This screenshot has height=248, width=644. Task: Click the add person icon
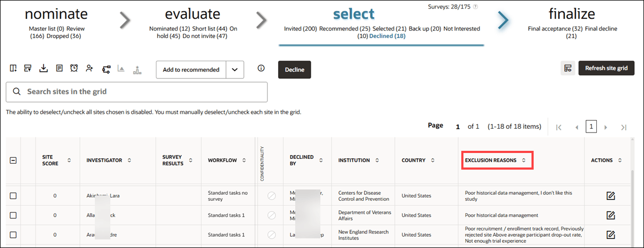(89, 68)
